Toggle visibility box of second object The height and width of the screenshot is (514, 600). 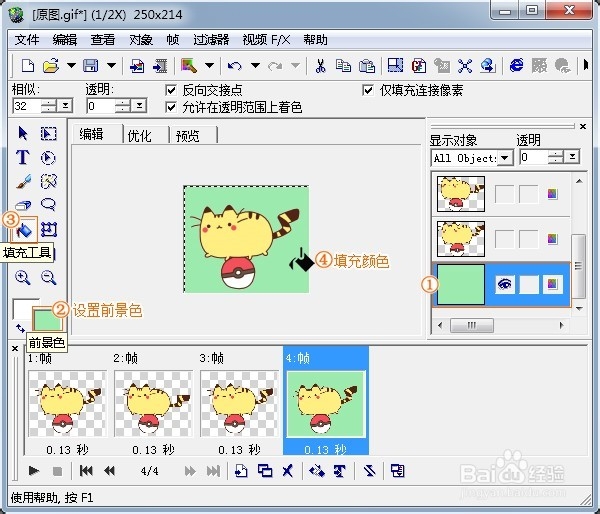[504, 239]
